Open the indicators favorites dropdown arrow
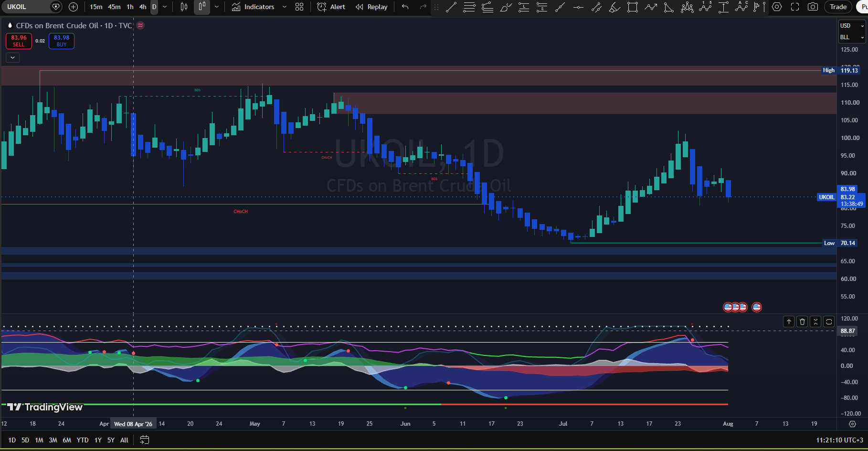The image size is (868, 451). (285, 7)
